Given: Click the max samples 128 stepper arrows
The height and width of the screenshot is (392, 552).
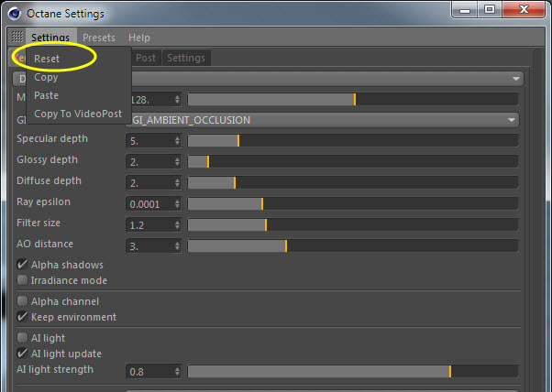Looking at the screenshot, I should click(x=177, y=100).
